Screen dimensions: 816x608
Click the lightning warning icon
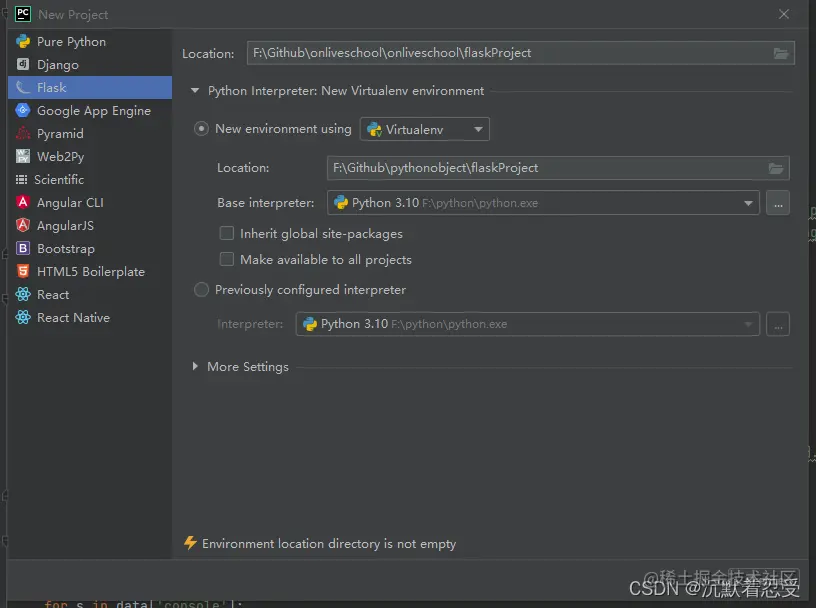click(190, 543)
